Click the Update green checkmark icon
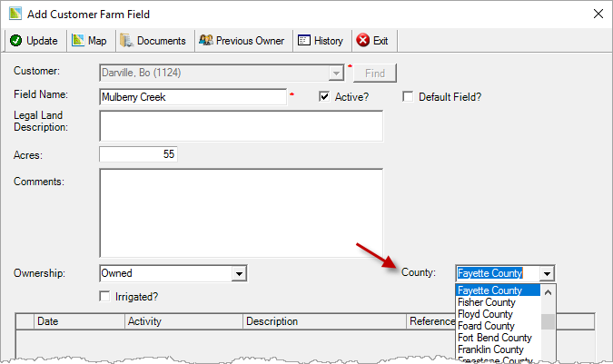The width and height of the screenshot is (613, 364). pyautogui.click(x=16, y=41)
